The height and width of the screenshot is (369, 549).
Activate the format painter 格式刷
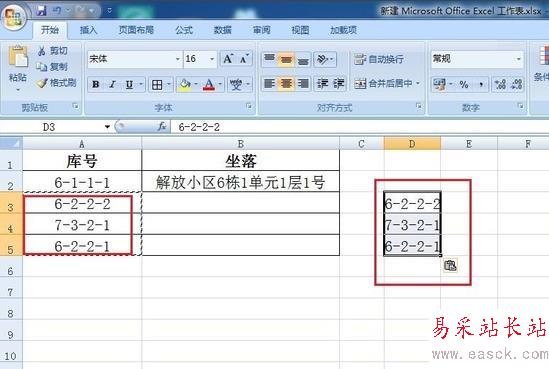tap(57, 83)
